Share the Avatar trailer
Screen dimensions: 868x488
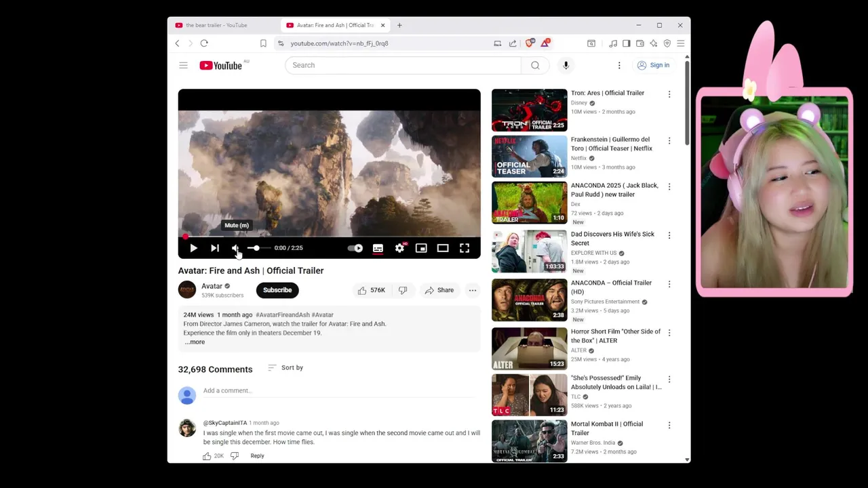coord(439,290)
